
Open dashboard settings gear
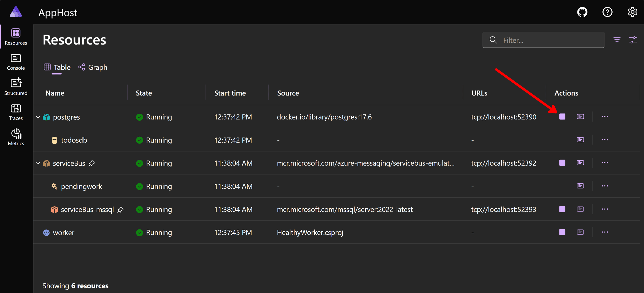tap(632, 12)
